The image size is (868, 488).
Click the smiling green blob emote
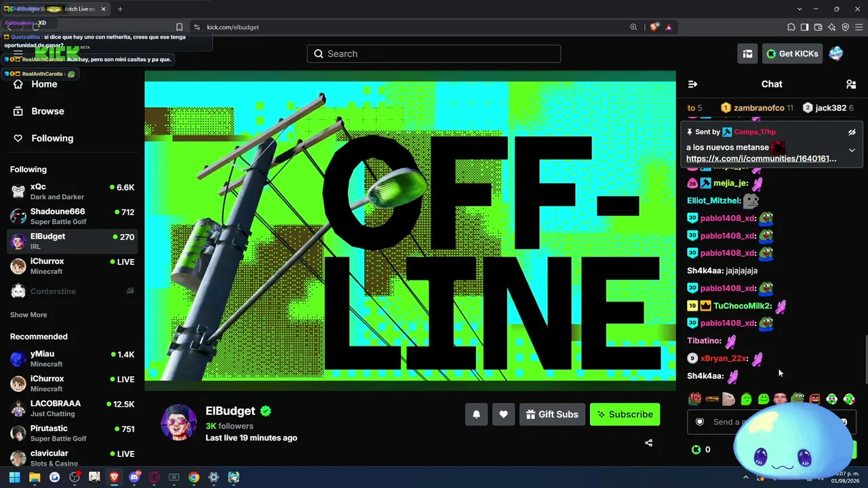coord(763,399)
